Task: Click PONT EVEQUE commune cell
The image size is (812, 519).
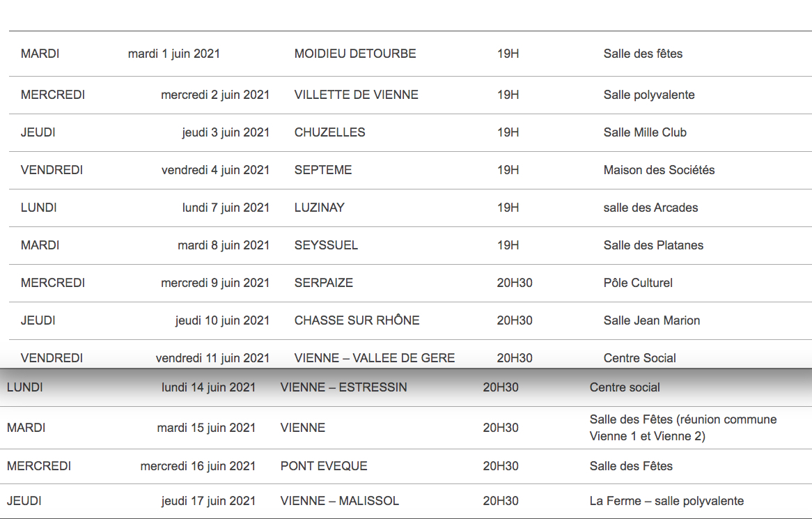Action: (324, 466)
